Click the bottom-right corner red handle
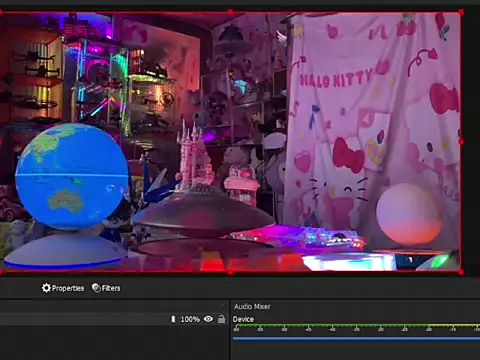This screenshot has width=480, height=360. click(x=461, y=272)
